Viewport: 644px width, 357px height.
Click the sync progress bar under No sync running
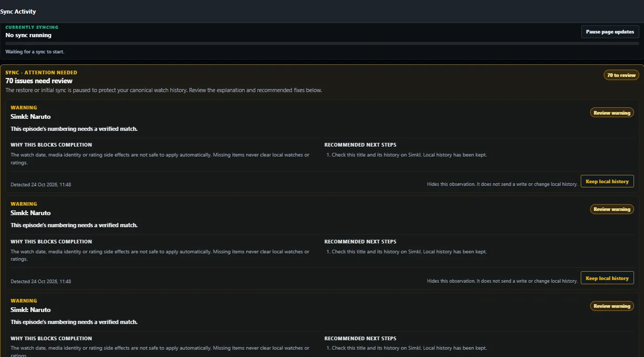coord(322,43)
